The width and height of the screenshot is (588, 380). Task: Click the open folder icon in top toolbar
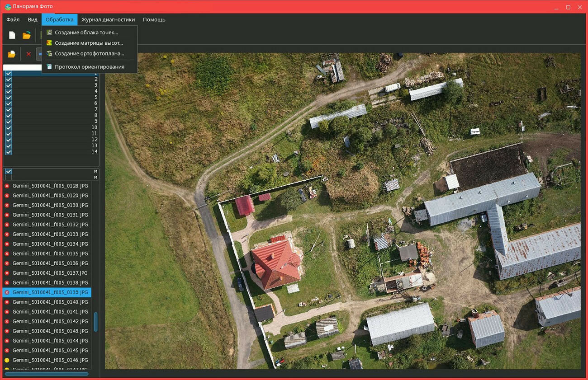click(x=27, y=35)
